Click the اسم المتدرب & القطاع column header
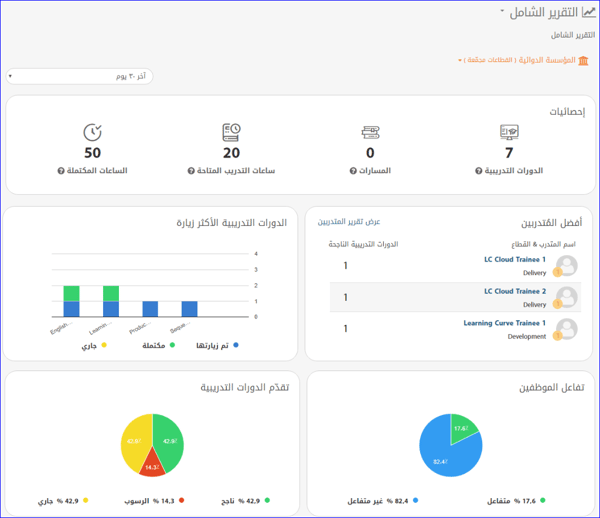Screen dimensions: 600x518 (543, 244)
